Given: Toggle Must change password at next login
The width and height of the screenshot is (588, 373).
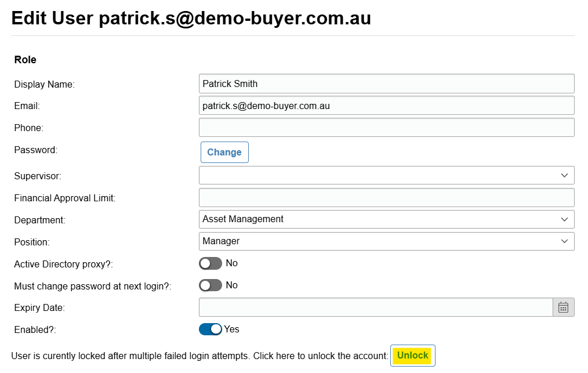Looking at the screenshot, I should click(x=210, y=285).
